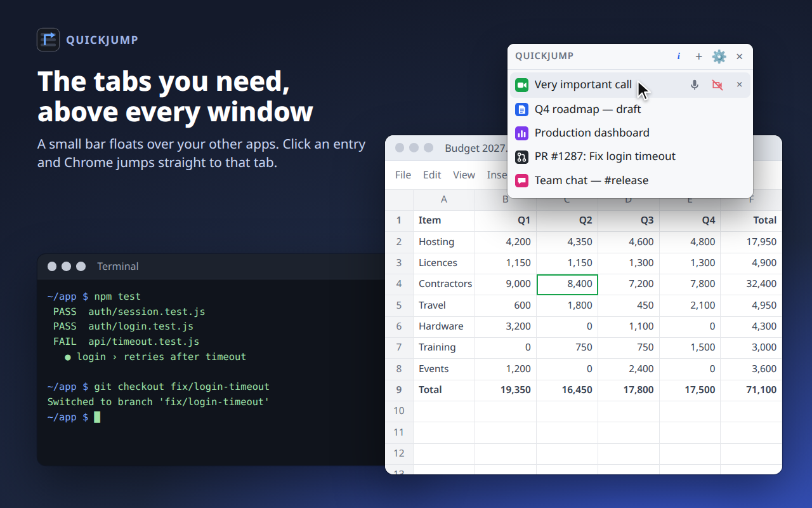
Task: Jump to Production dashboard tab
Action: 630,133
